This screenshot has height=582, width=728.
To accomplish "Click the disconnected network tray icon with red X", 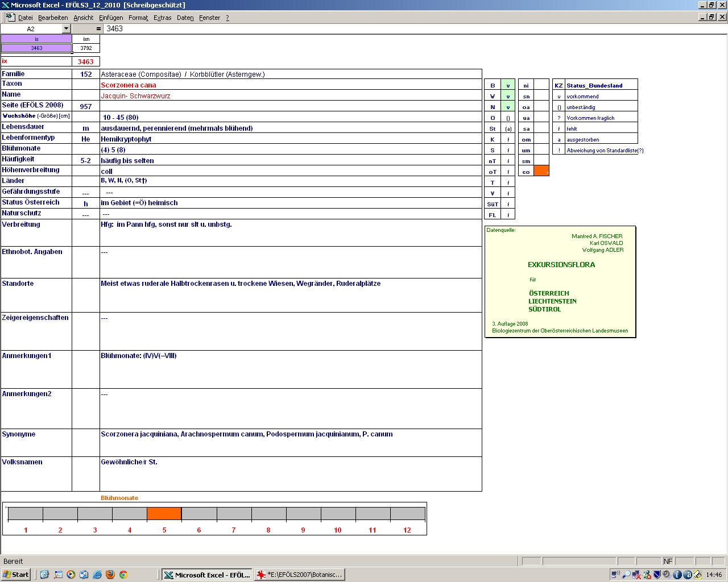I will coord(636,575).
